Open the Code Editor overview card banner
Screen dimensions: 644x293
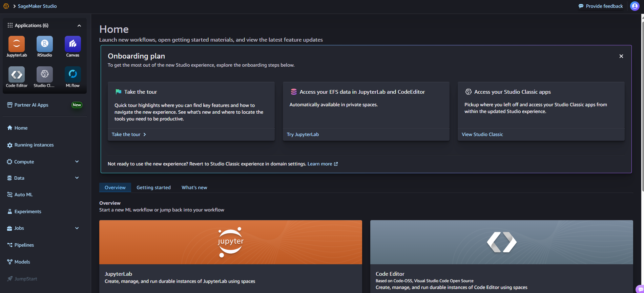502,242
